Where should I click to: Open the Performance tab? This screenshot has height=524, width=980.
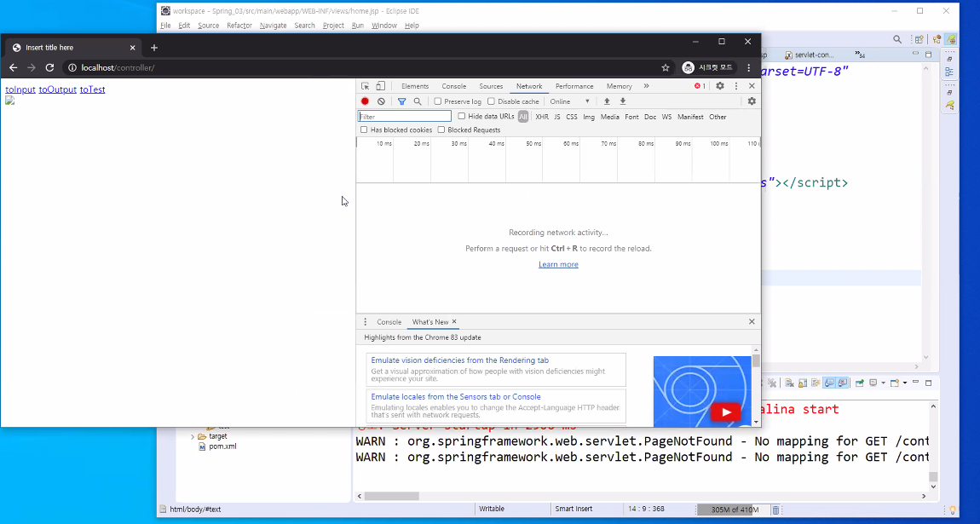click(x=574, y=86)
